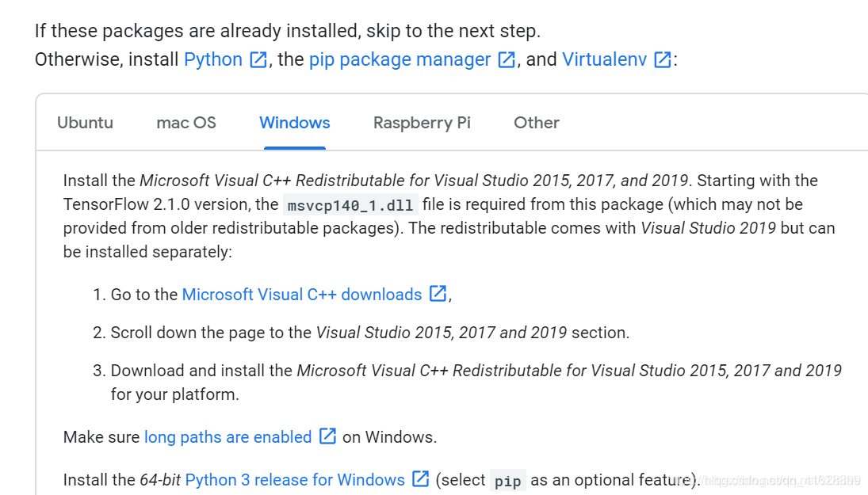Open the pip package manager link

coord(400,59)
